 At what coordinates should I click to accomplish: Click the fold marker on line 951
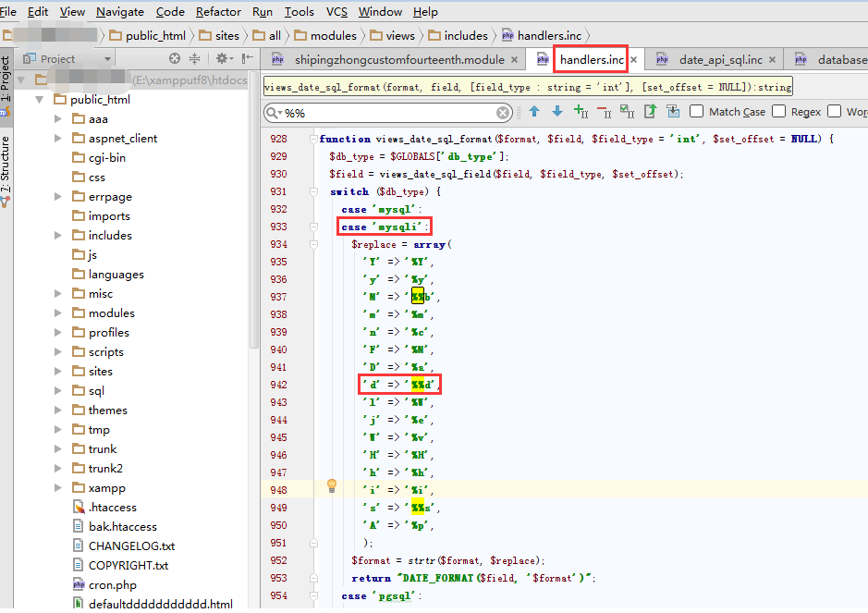(313, 543)
